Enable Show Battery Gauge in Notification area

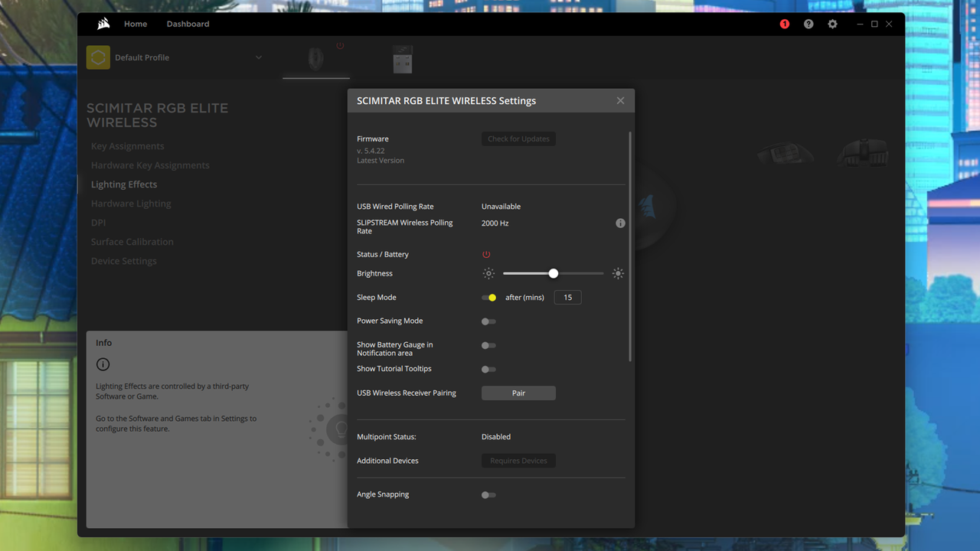point(488,346)
